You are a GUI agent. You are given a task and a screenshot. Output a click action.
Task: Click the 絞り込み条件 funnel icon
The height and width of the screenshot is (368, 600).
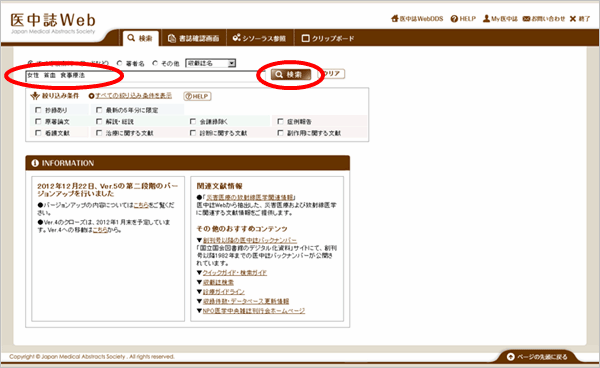[35, 96]
